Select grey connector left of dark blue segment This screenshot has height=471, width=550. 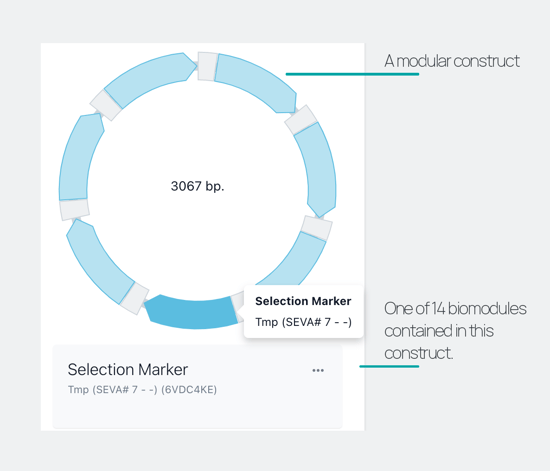point(134,298)
